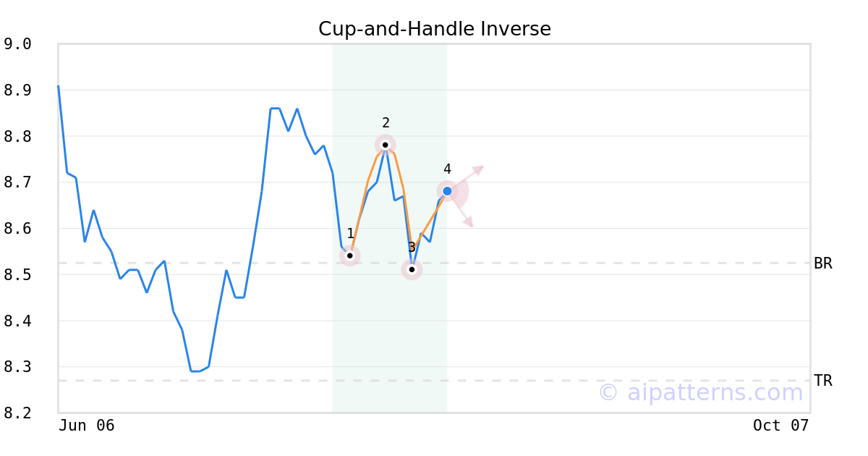
Task: Click pattern point 1 marker
Action: [x=350, y=256]
